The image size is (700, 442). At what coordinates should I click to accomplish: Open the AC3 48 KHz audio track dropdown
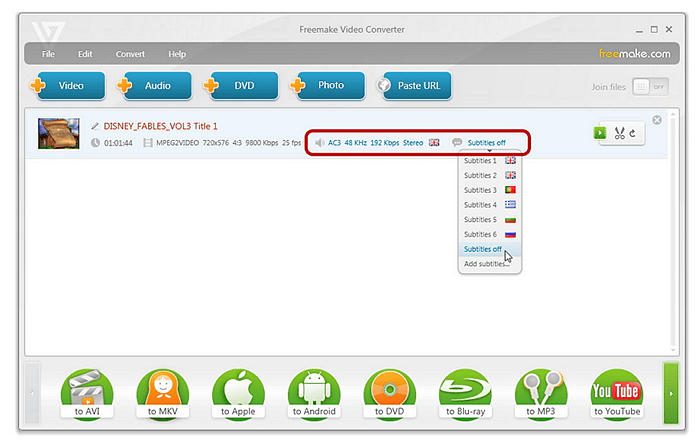click(375, 143)
